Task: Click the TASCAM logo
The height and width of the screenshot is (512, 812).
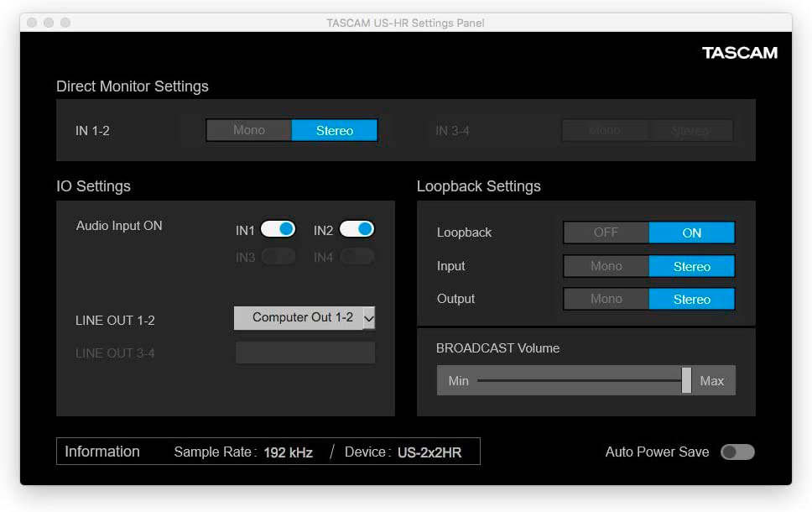Action: coord(739,53)
